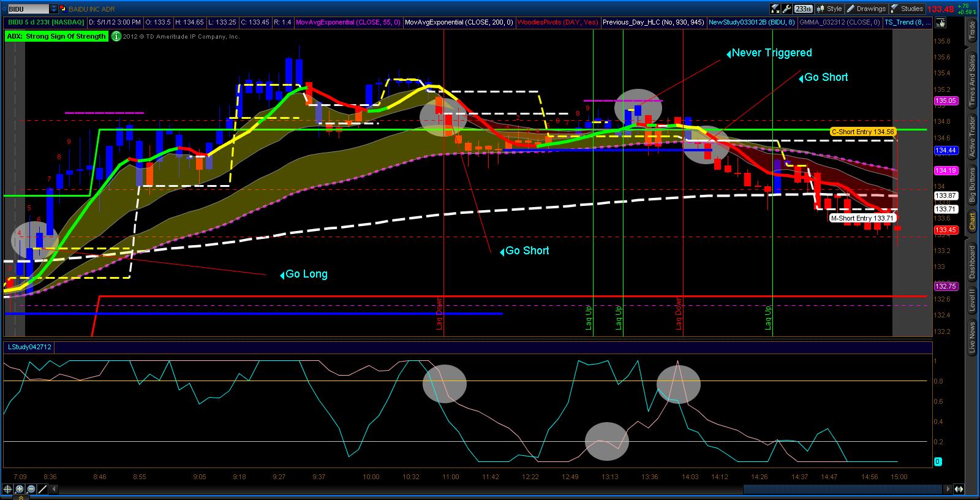
Task: Click the Never Triggered annotation text
Action: (772, 53)
